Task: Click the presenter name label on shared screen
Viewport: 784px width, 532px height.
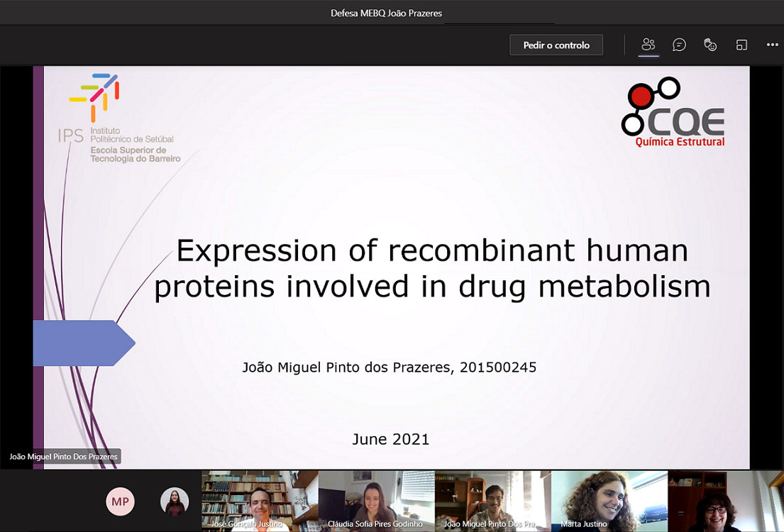Action: pos(63,457)
